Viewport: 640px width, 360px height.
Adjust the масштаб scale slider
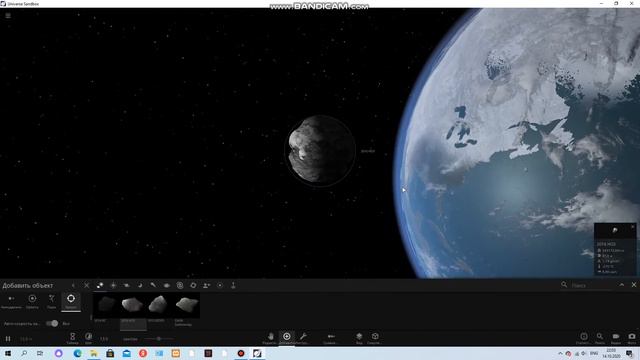click(x=159, y=339)
